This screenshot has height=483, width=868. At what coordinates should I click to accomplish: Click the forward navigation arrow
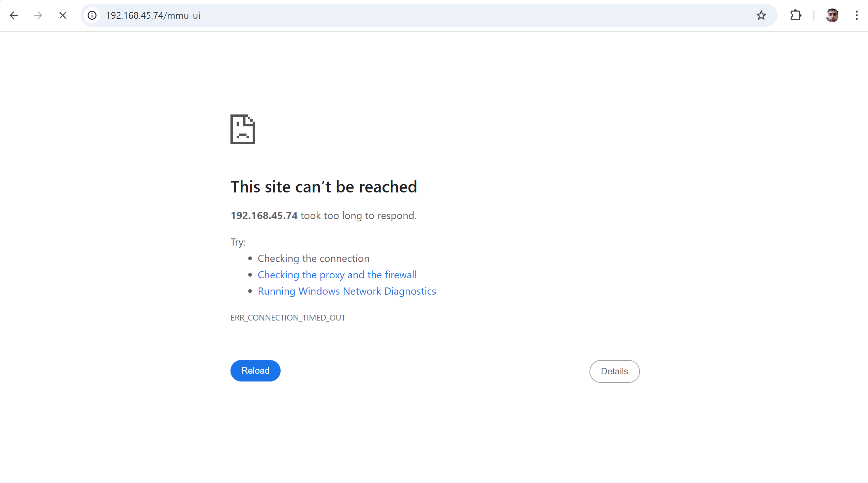point(38,15)
